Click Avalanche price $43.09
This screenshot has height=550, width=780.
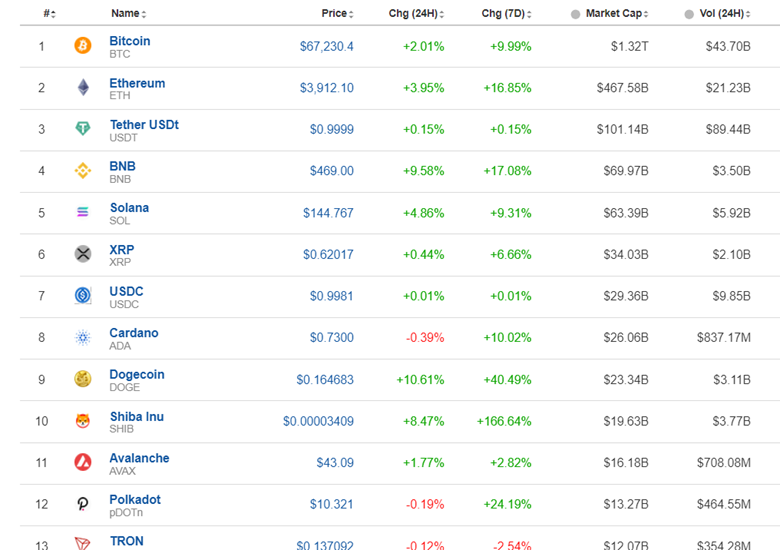(335, 462)
